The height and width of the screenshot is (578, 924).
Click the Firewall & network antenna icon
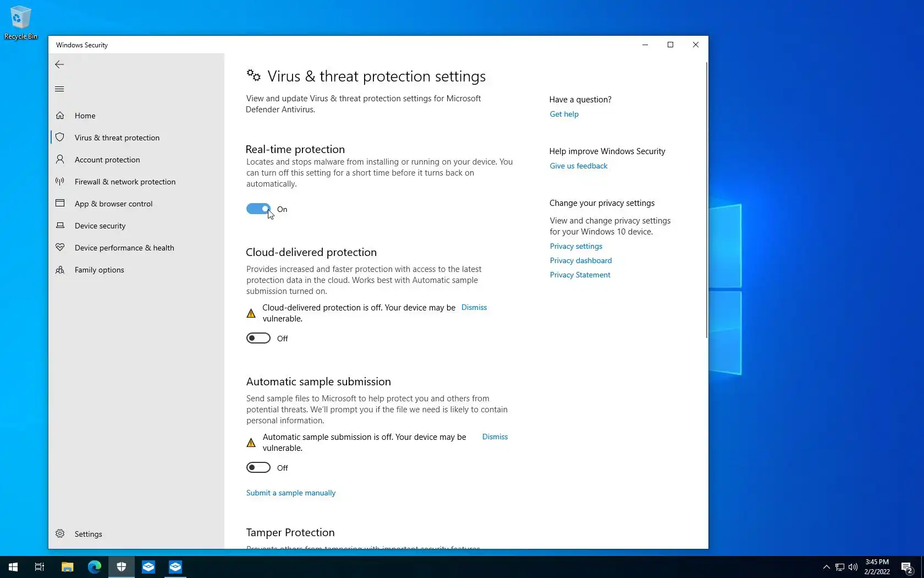[x=60, y=182]
